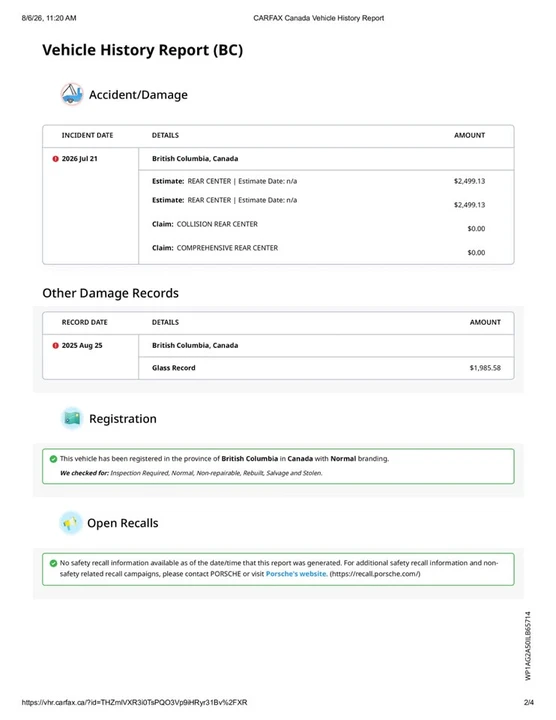Select the Vehicle History Report (BC) heading
Viewport: 556px width, 720px height.
[x=142, y=50]
